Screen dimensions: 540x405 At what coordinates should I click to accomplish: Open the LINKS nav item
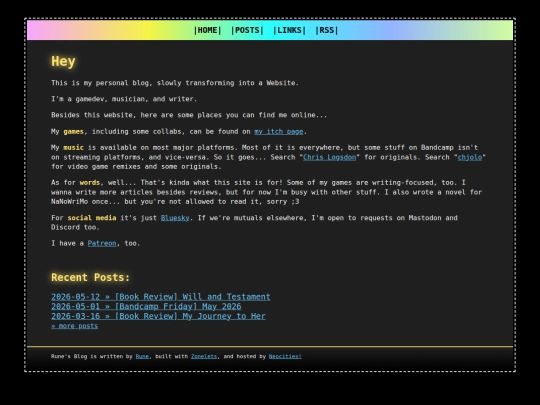click(289, 30)
